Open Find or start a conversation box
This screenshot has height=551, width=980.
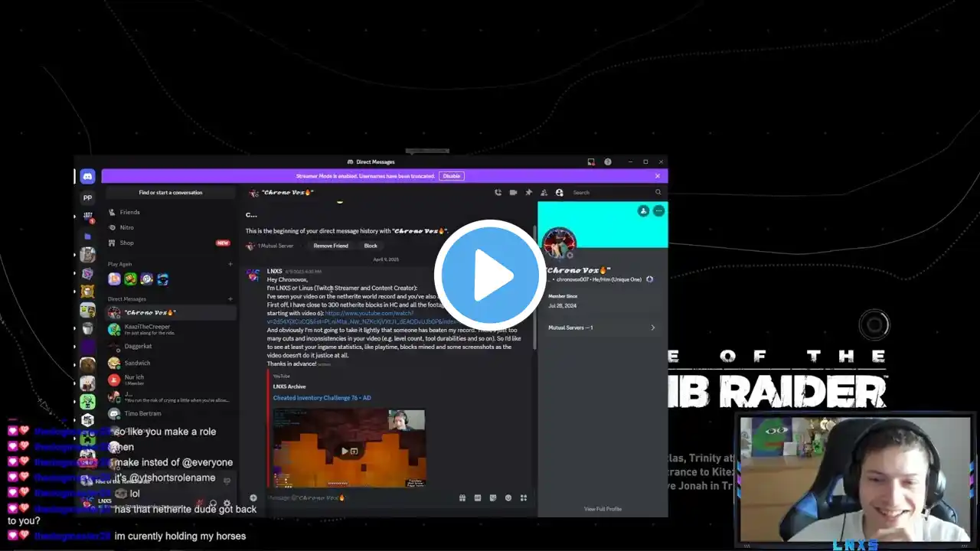tap(171, 193)
